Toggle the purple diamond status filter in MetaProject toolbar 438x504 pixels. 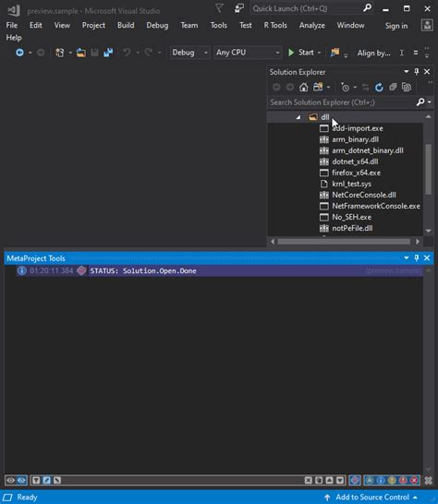pyautogui.click(x=355, y=480)
